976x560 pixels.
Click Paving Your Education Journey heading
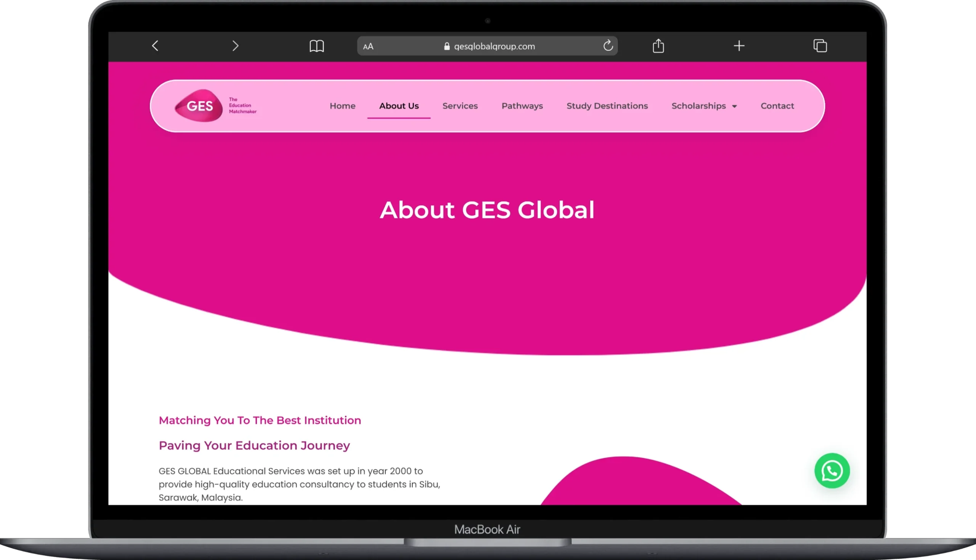coord(254,445)
